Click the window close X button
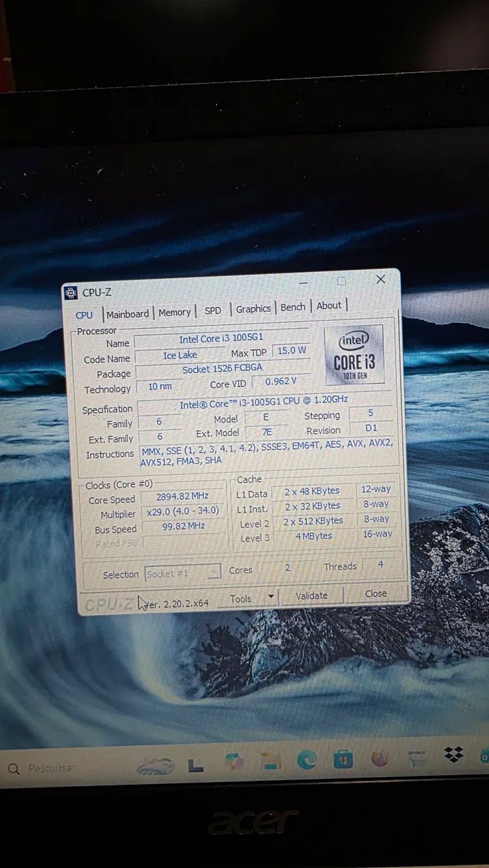Screen dimensions: 489x868 coord(380,279)
